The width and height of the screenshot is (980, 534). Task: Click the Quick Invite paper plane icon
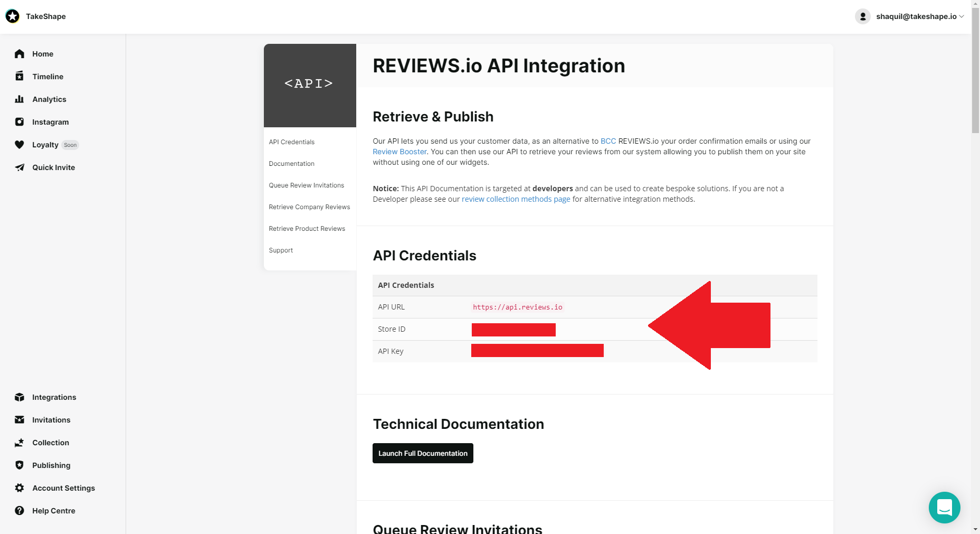[x=20, y=167]
